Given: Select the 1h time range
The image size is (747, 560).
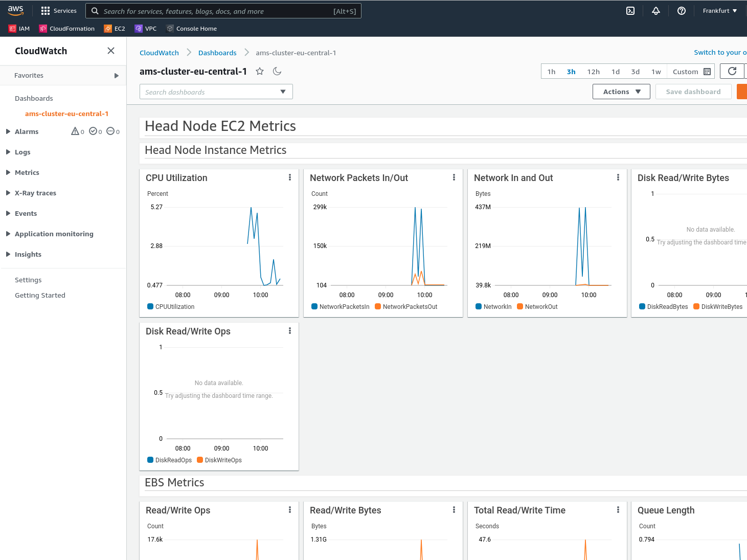Looking at the screenshot, I should [x=551, y=72].
